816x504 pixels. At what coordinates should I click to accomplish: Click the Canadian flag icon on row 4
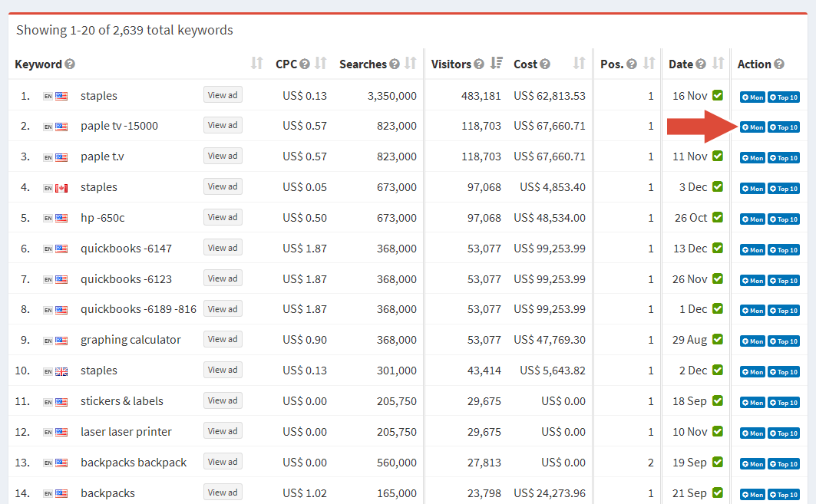61,187
